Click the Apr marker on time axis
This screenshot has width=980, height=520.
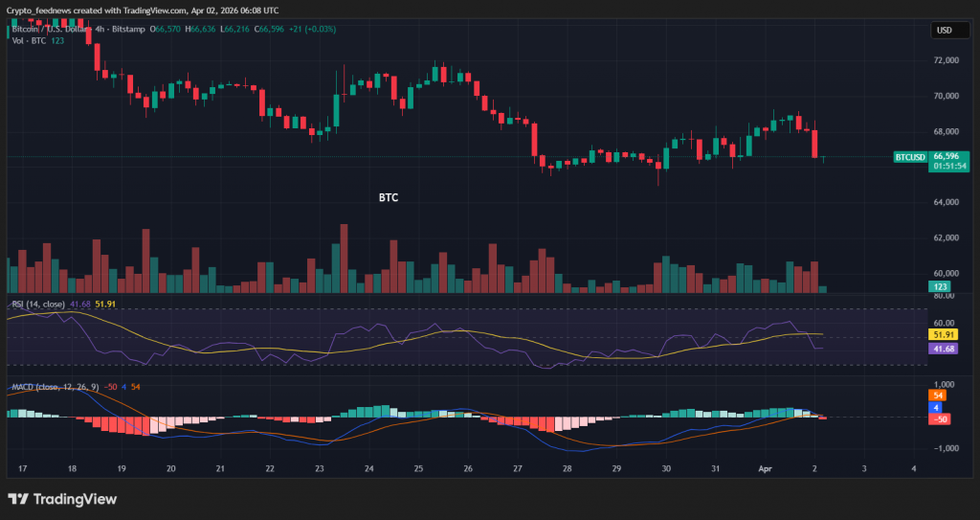click(765, 469)
